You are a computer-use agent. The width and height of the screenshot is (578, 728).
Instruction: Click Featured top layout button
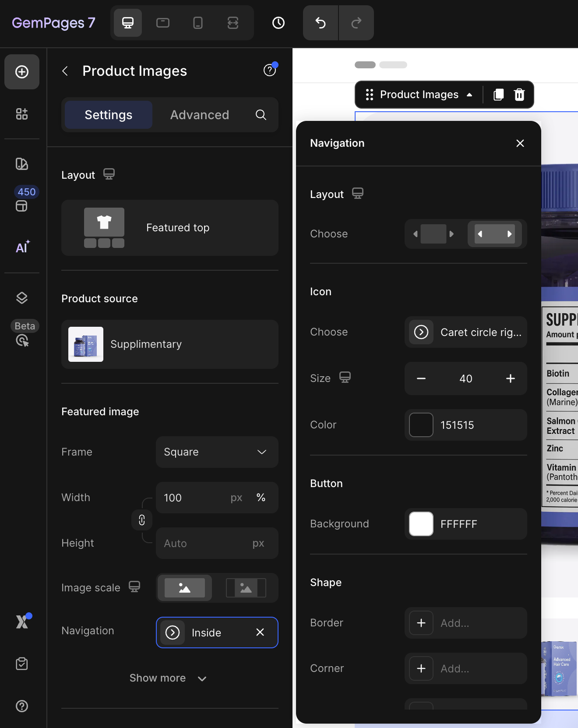click(x=170, y=228)
